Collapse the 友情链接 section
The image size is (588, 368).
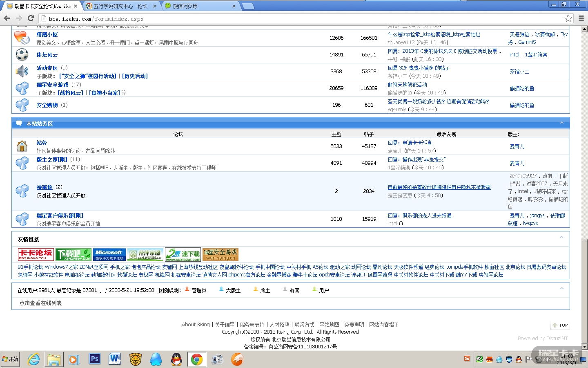pyautogui.click(x=561, y=237)
